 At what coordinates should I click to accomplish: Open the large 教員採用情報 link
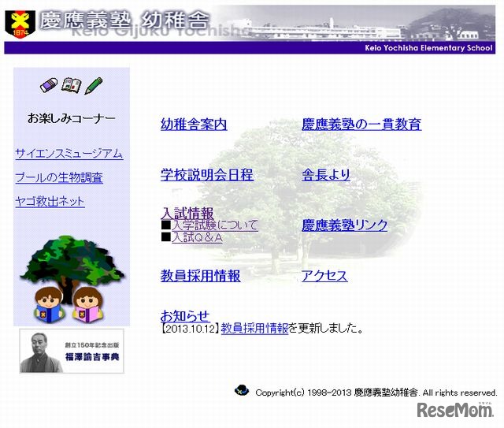pyautogui.click(x=200, y=276)
